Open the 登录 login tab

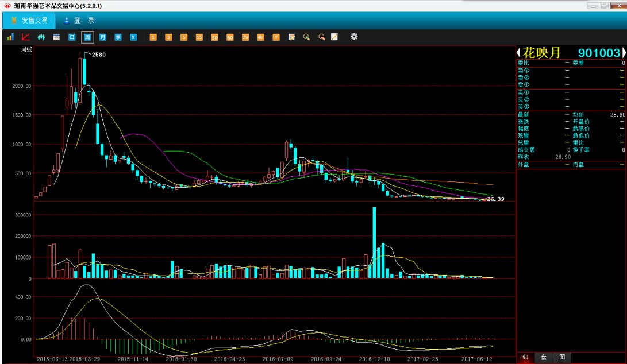click(79, 20)
